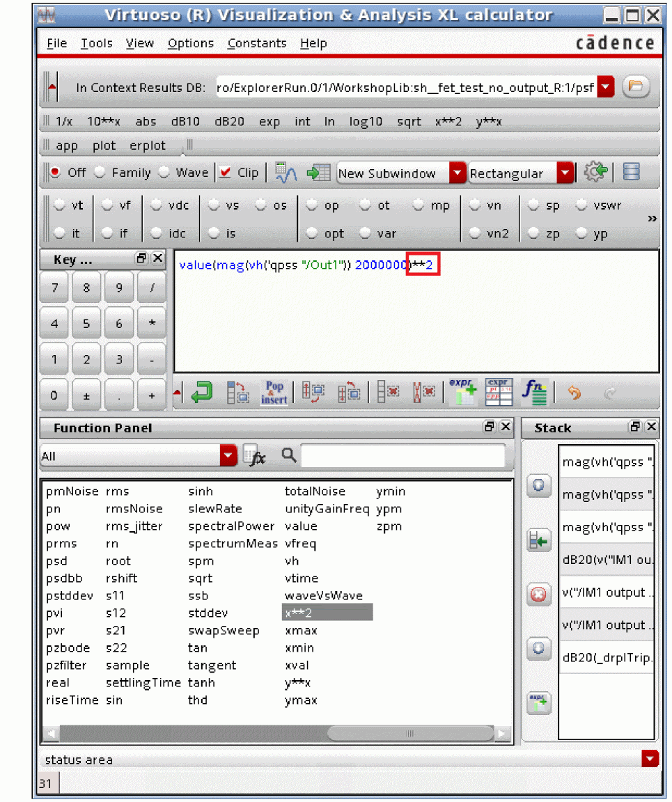The height and width of the screenshot is (802, 672).
Task: Click the Function Panel search field
Action: pos(403,455)
